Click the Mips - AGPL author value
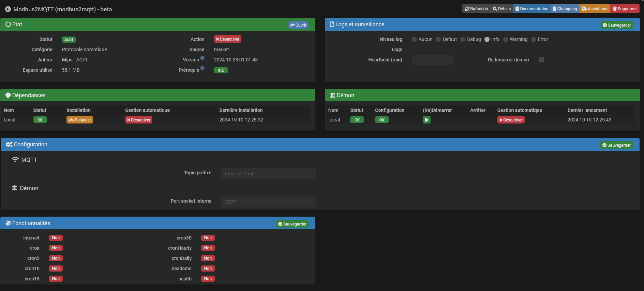The height and width of the screenshot is (291, 644). tap(75, 60)
